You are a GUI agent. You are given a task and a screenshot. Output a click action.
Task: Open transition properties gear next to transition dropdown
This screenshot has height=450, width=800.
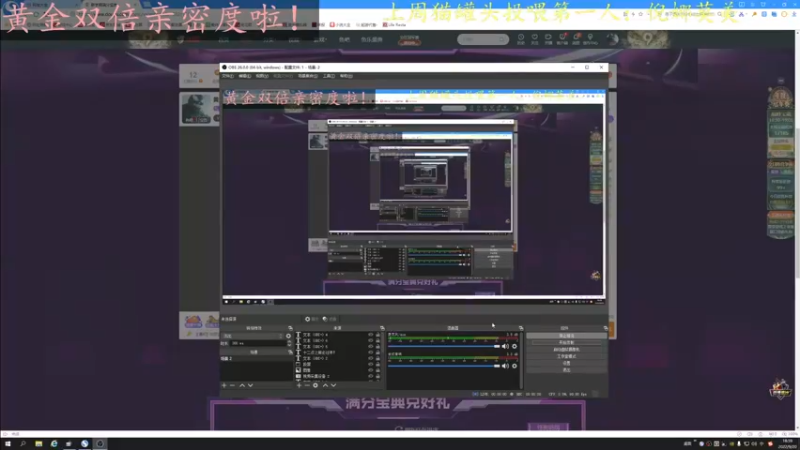288,336
